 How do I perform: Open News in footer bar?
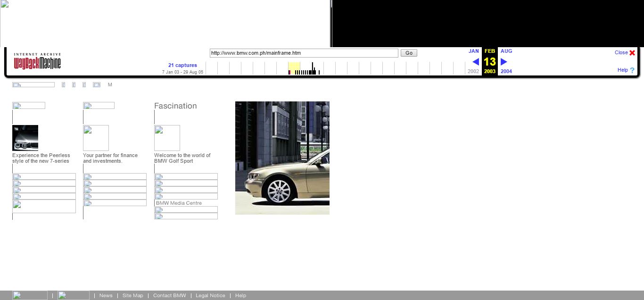pyautogui.click(x=106, y=295)
